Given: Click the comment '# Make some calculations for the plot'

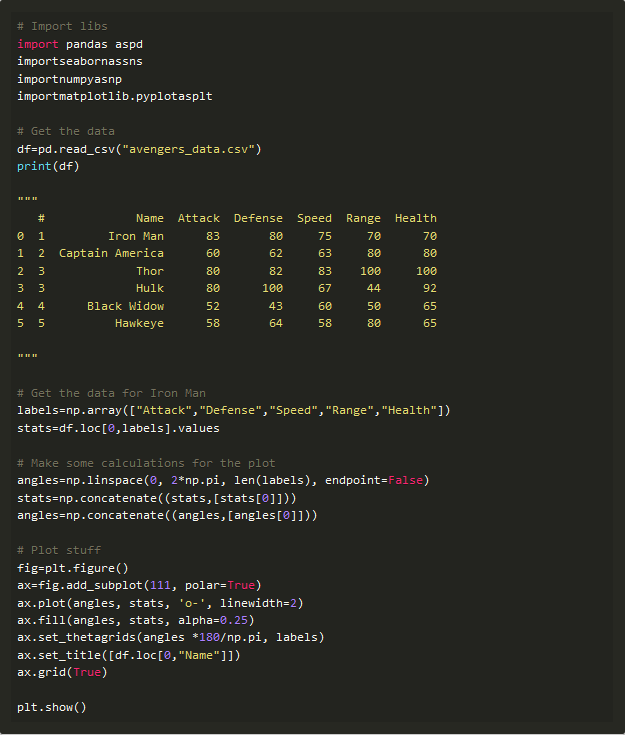Looking at the screenshot, I should pyautogui.click(x=146, y=463).
